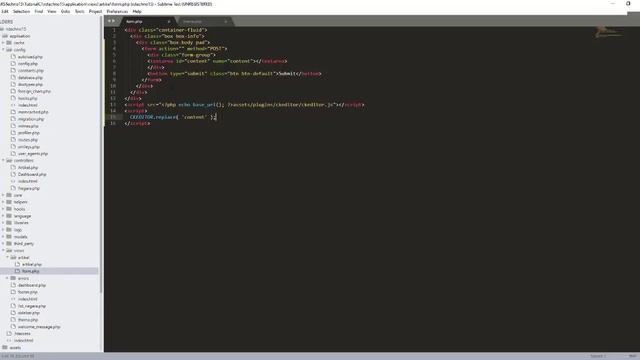This screenshot has height=360, width=640.
Task: Collapse the views folder arrow
Action: (3, 251)
